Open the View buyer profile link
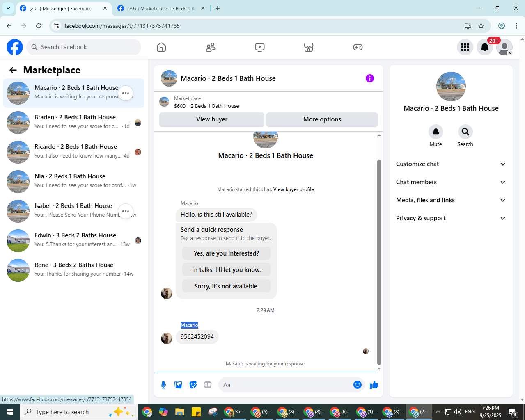 click(293, 189)
